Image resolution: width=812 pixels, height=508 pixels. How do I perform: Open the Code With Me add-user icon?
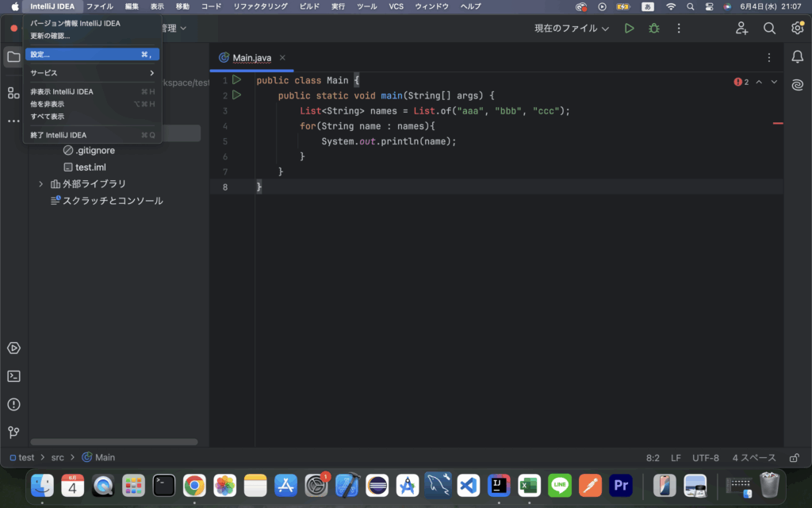tap(741, 29)
